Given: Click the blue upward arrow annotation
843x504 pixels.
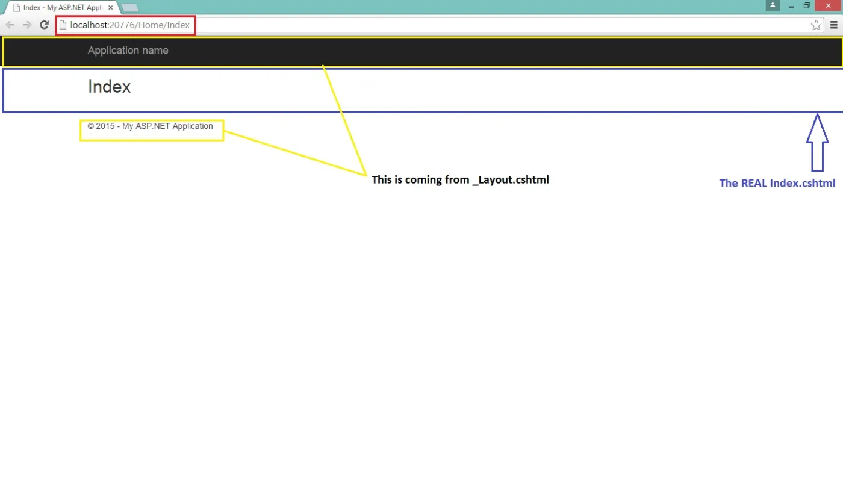Looking at the screenshot, I should (817, 142).
